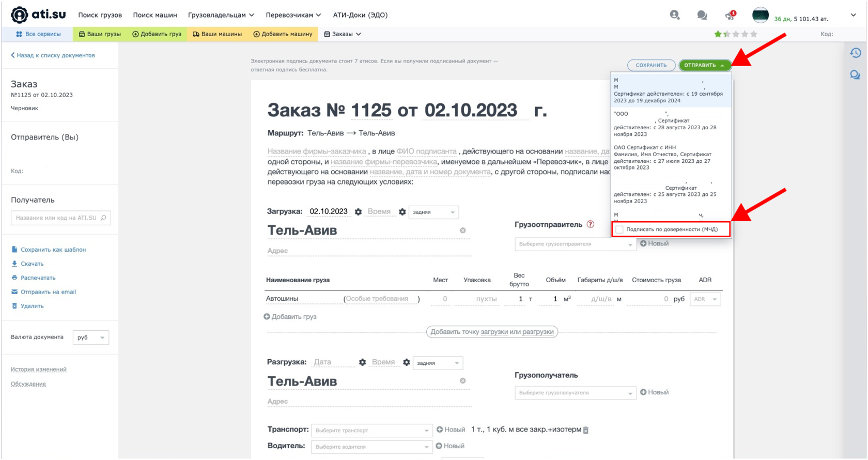This screenshot has height=460, width=868.
Task: Expand the account menu chevron
Action: pos(853,15)
